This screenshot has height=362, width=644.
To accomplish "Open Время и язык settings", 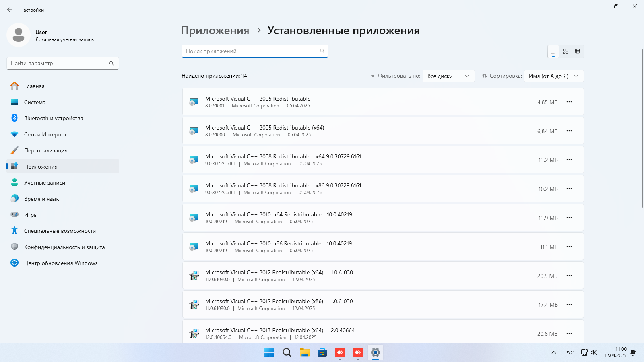I will point(63,199).
